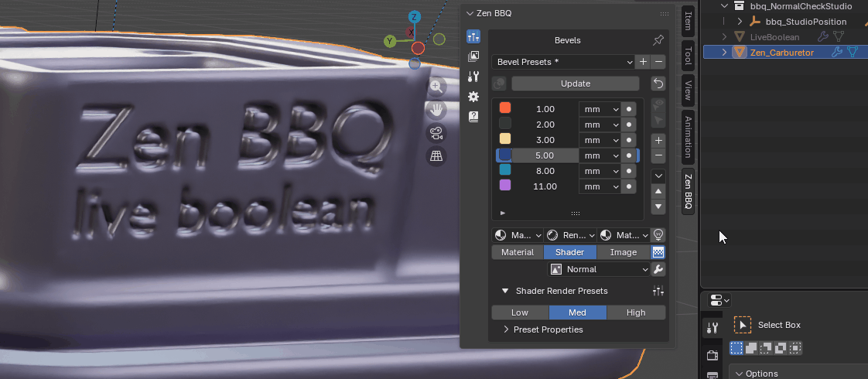Click the viewport zoom magnifier gizmo

tap(436, 86)
